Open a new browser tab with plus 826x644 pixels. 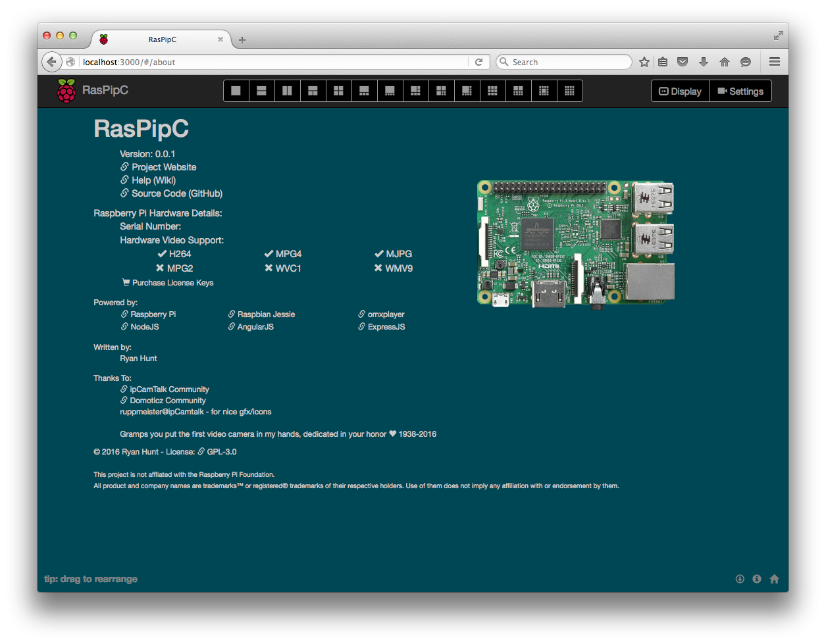click(242, 40)
